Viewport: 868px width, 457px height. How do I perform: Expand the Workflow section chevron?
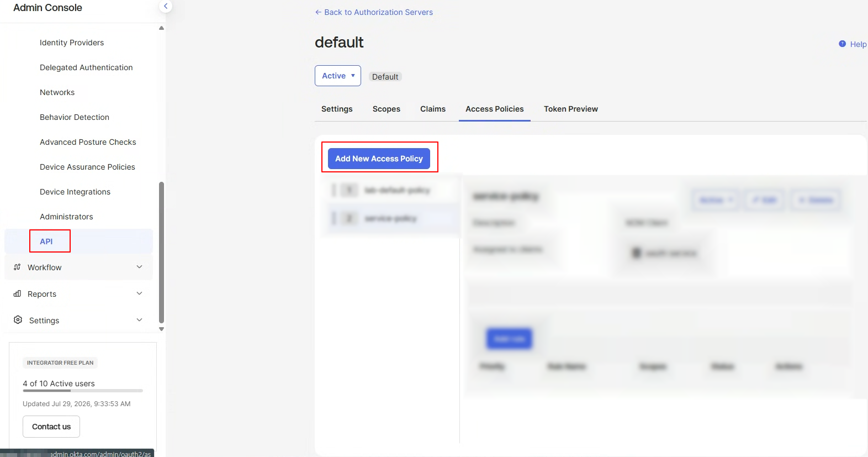pos(139,267)
